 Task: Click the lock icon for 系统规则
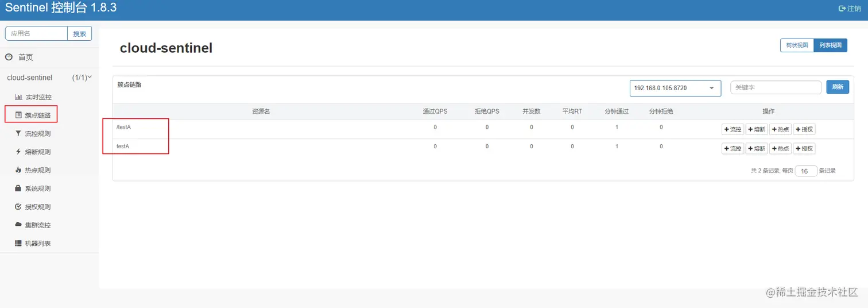click(x=18, y=188)
